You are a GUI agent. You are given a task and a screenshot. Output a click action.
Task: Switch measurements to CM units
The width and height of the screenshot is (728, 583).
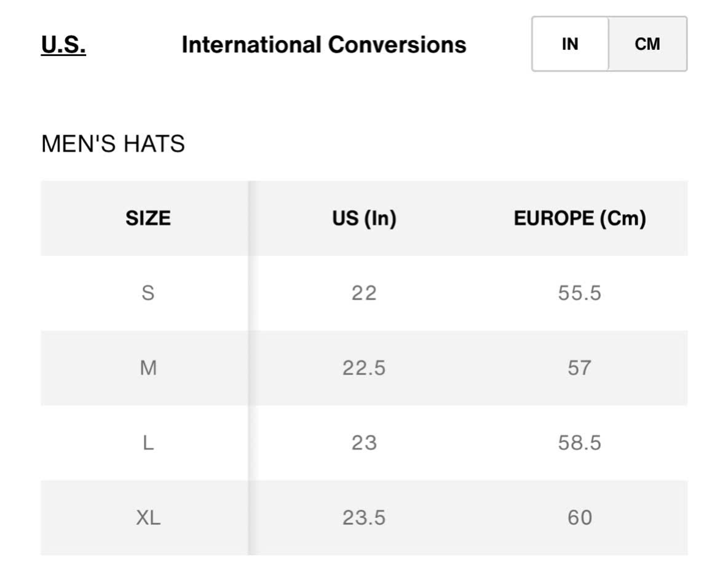click(647, 44)
